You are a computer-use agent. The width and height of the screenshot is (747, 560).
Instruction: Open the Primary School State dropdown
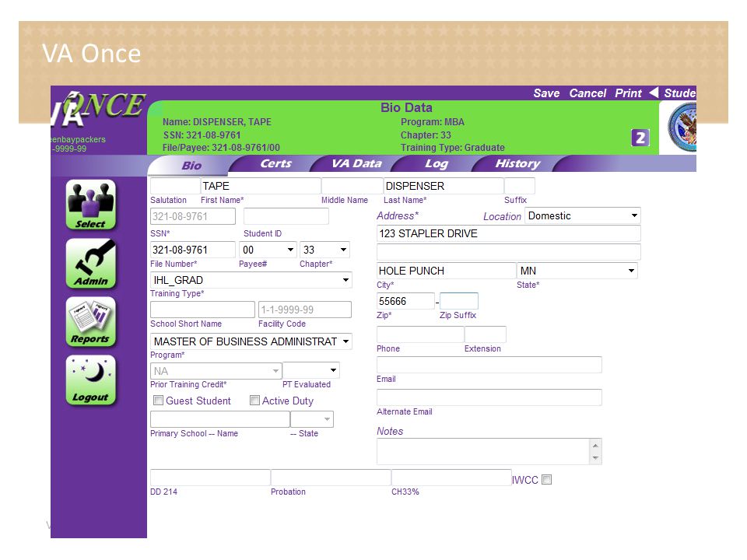coord(311,419)
